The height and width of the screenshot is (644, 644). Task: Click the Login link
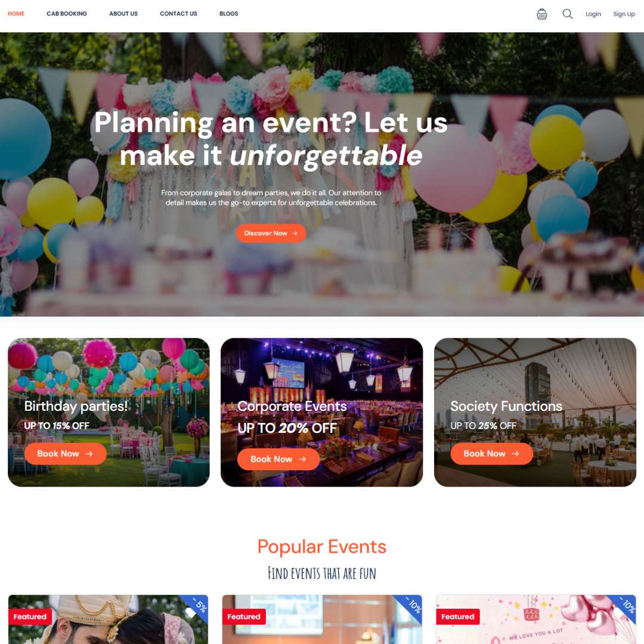click(593, 14)
